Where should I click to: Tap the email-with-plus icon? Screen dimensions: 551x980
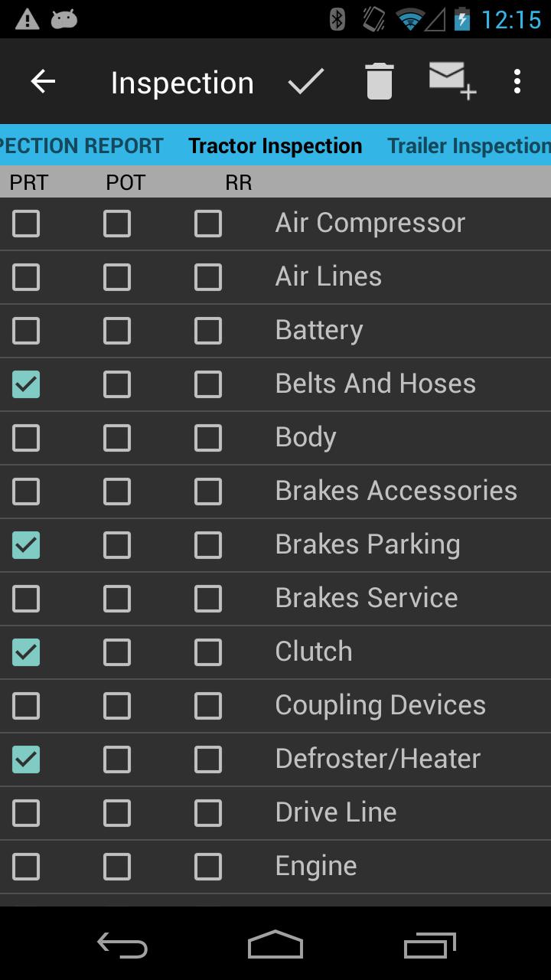coord(452,80)
